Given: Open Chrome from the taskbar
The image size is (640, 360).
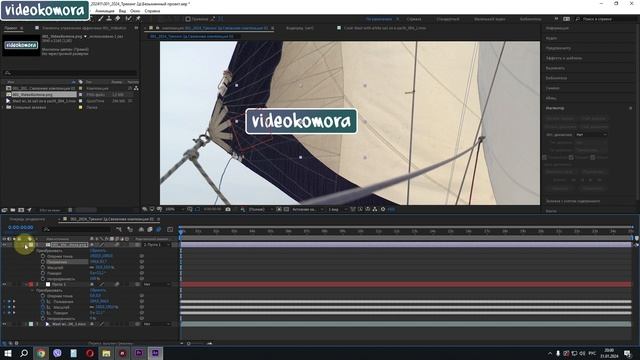Looking at the screenshot, I should coord(40,353).
